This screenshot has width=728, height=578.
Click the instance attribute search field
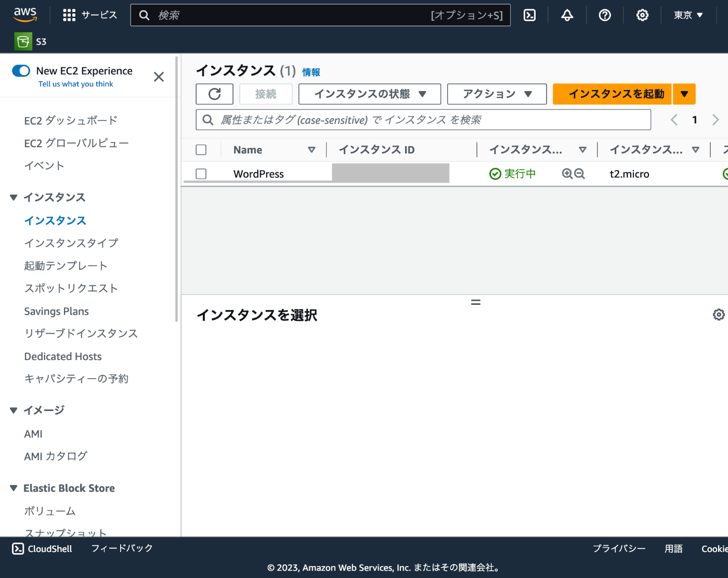[x=423, y=120]
